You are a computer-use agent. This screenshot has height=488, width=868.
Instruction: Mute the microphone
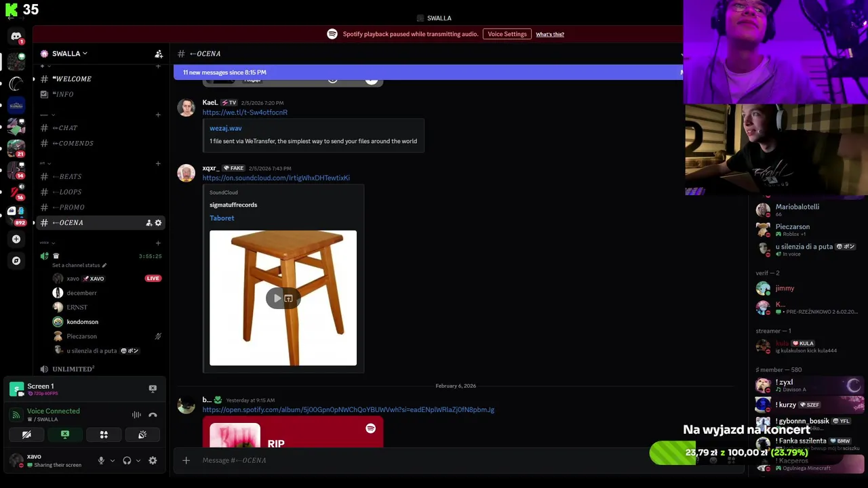101,460
